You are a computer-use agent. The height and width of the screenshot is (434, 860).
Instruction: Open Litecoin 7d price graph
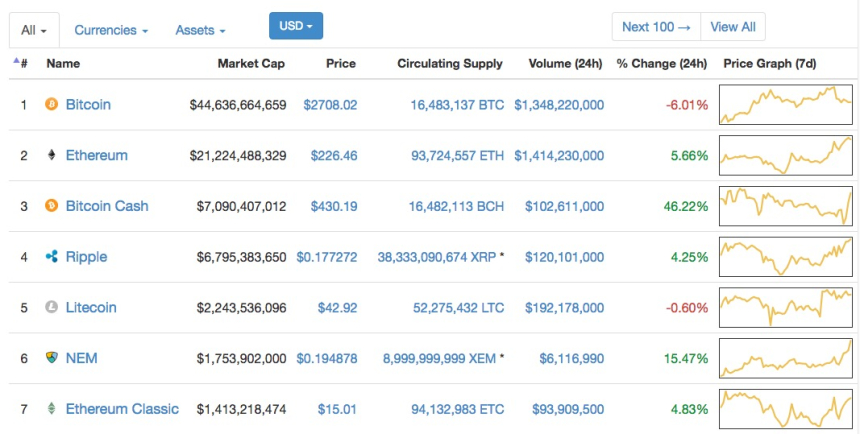786,307
